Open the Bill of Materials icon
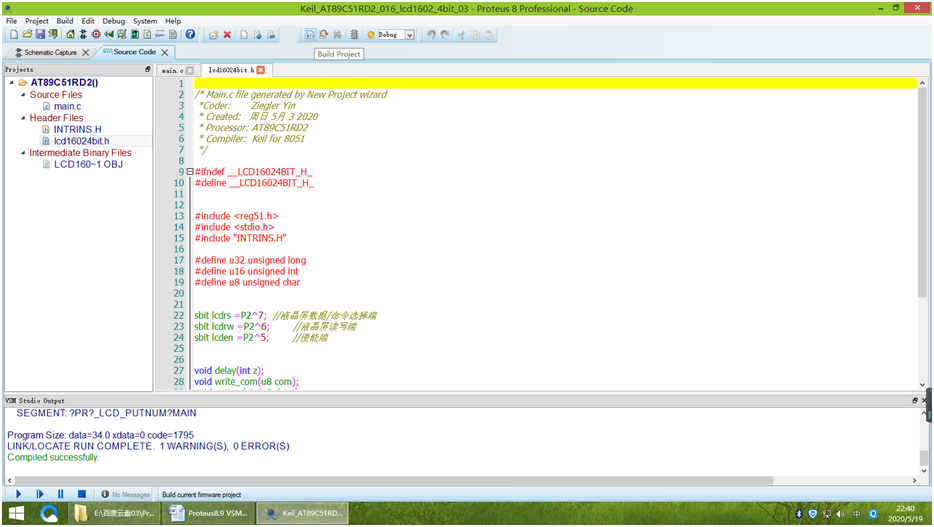934x527 pixels. [x=147, y=35]
